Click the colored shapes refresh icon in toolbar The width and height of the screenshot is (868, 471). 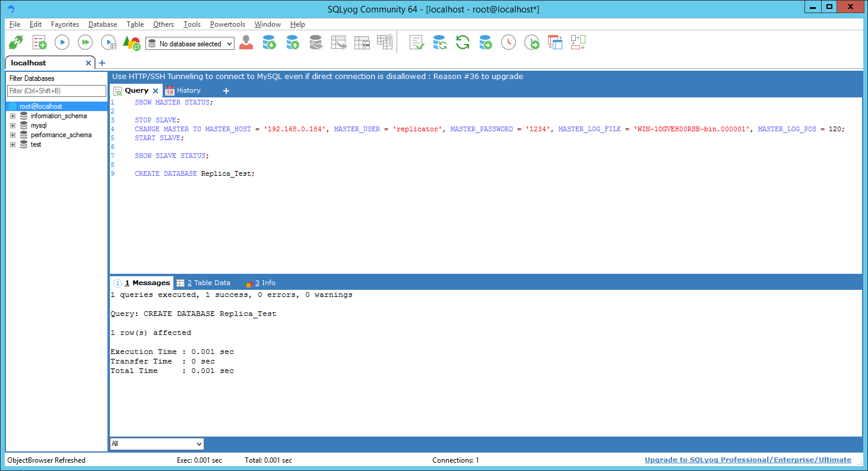(x=131, y=43)
